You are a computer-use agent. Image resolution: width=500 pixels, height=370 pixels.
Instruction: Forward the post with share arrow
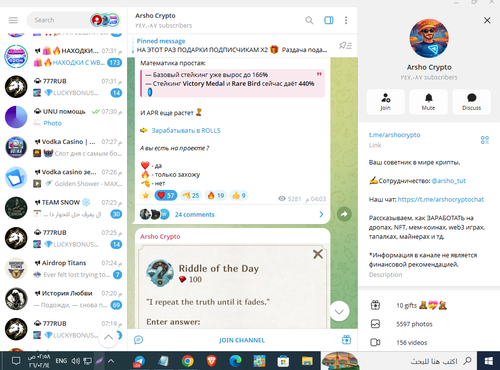coord(344,214)
